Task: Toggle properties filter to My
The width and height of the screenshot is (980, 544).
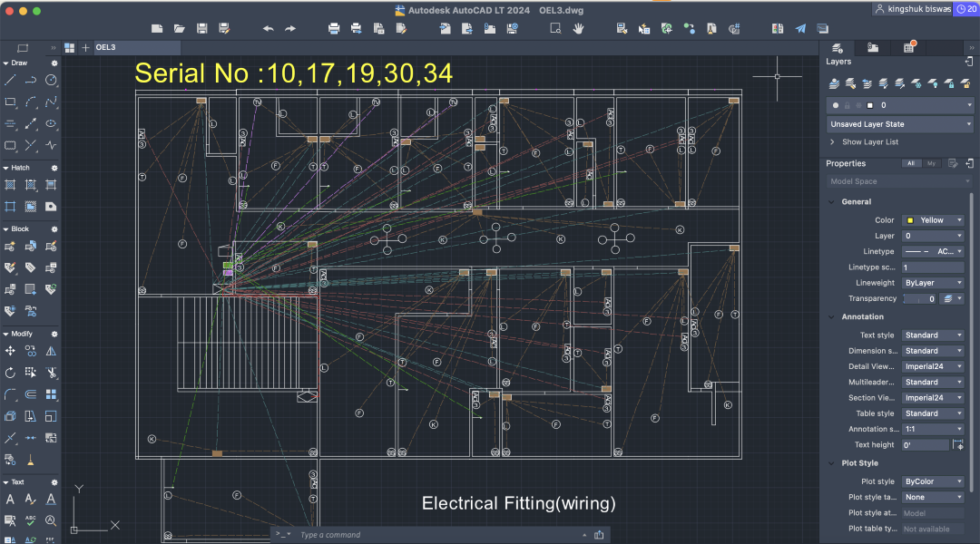Action: pos(931,163)
